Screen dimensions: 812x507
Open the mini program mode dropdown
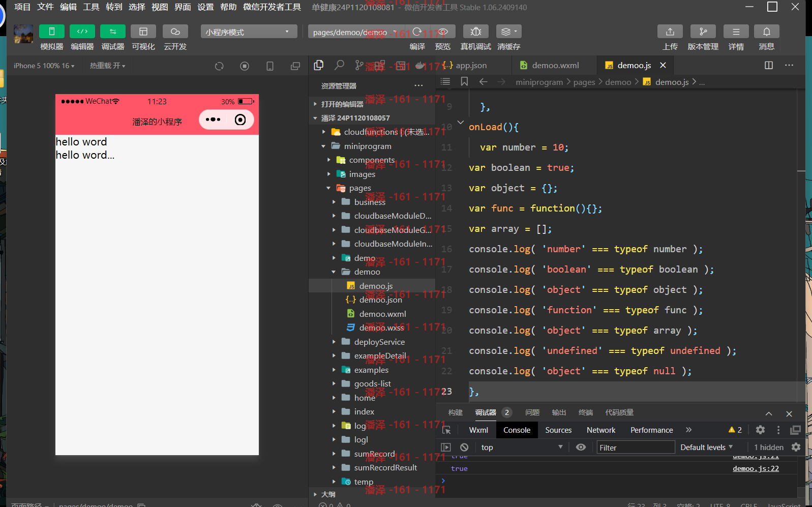[x=249, y=32]
